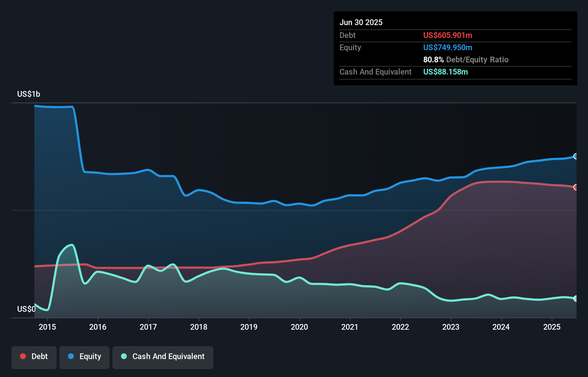Select the 2020 year label on axis
This screenshot has width=588, height=377.
(300, 327)
